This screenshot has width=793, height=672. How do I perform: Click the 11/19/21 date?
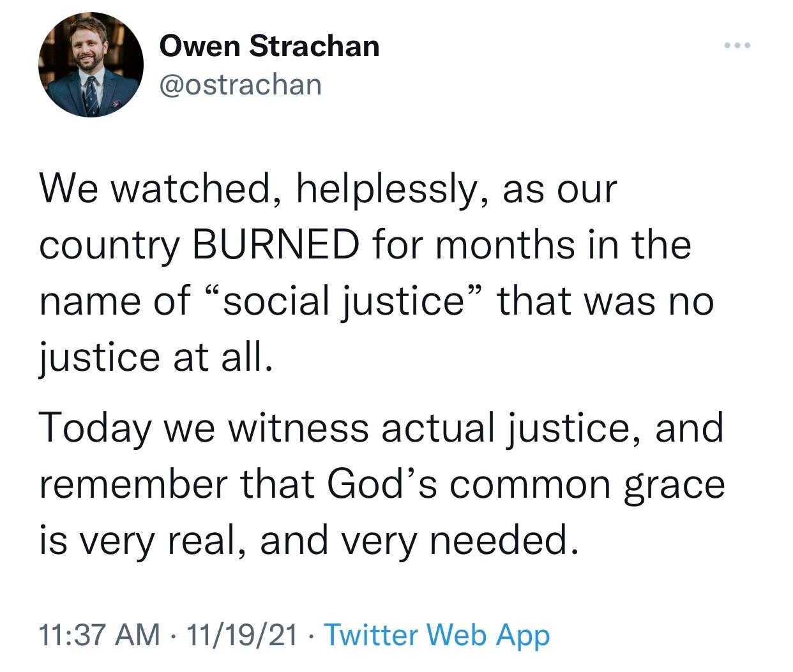(x=242, y=635)
